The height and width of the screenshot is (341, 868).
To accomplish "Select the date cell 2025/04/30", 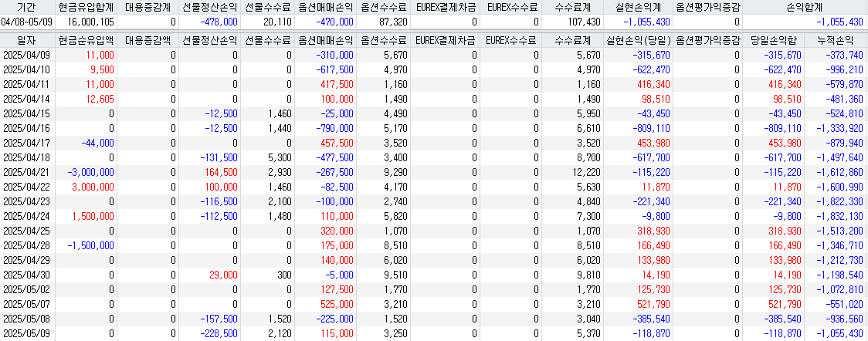I will point(27,275).
